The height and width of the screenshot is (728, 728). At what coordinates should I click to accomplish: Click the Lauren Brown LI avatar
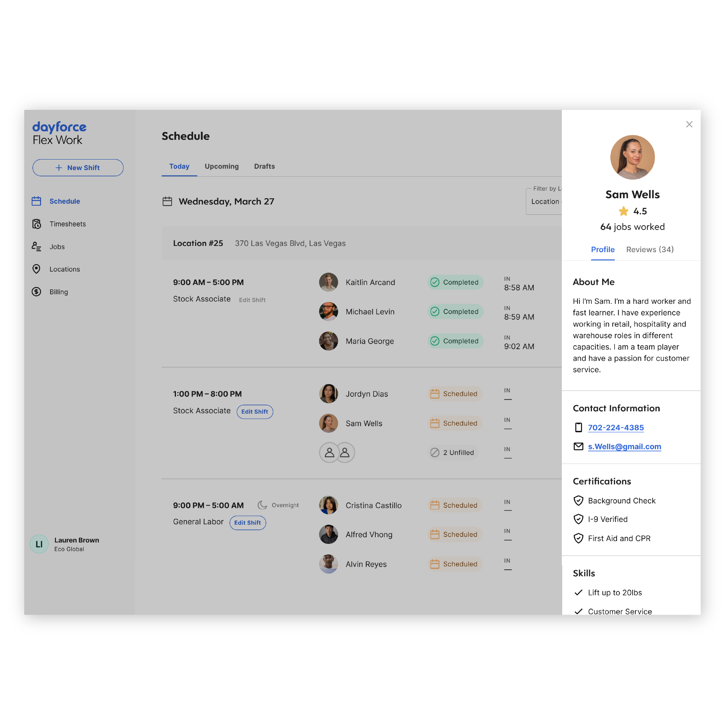pyautogui.click(x=39, y=544)
